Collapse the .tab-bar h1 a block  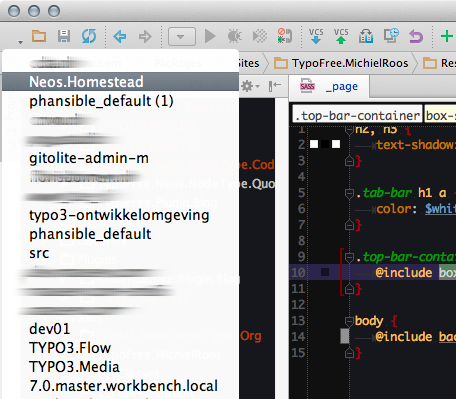tap(349, 193)
